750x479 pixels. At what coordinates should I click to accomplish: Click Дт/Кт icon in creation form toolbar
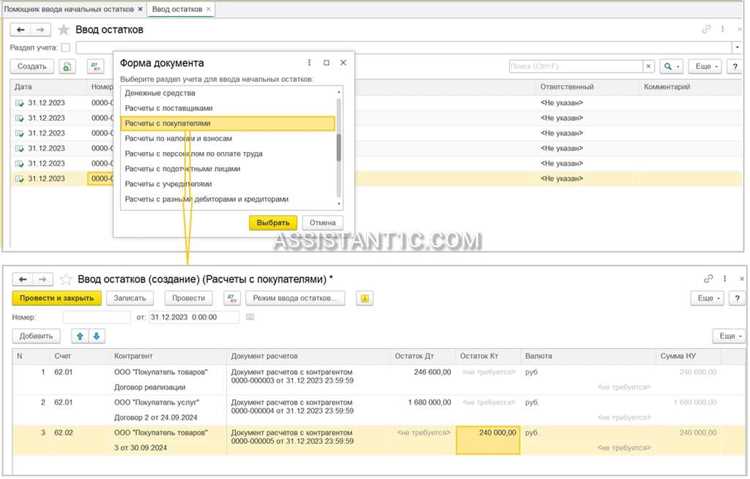coord(232,298)
